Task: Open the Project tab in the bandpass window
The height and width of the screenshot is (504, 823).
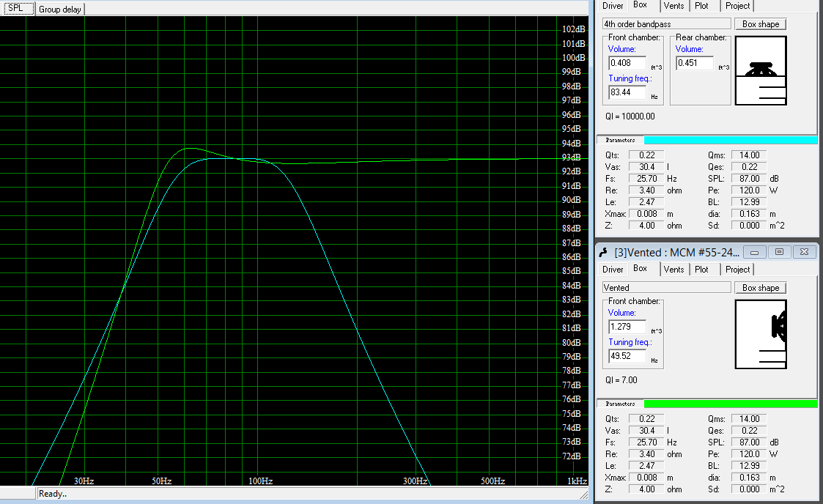Action: 737,6
